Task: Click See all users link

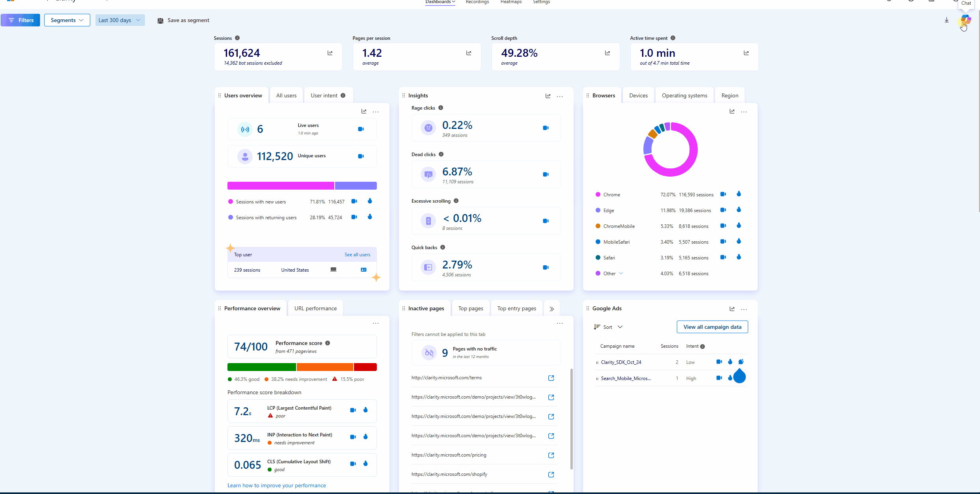Action: tap(357, 255)
